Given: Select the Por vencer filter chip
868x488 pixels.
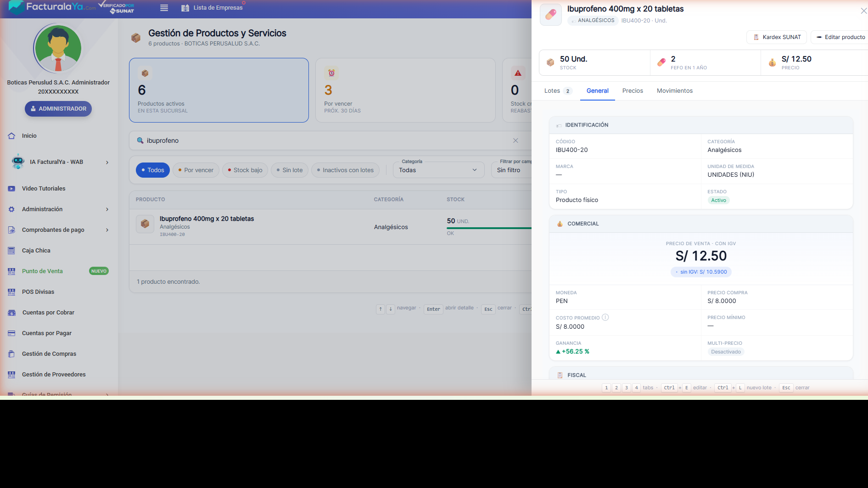Looking at the screenshot, I should click(196, 170).
